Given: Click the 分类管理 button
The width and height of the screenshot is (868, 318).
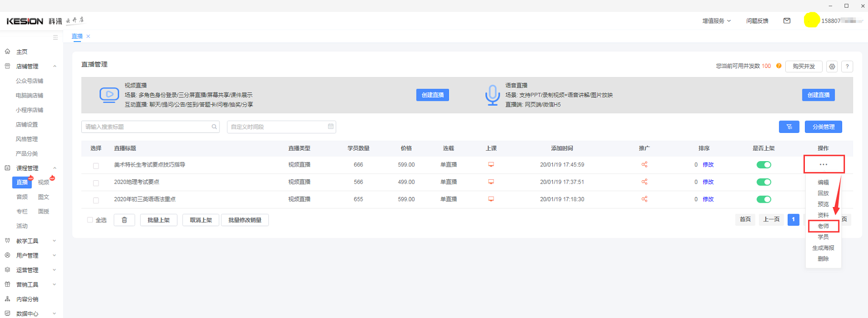Looking at the screenshot, I should pos(823,127).
